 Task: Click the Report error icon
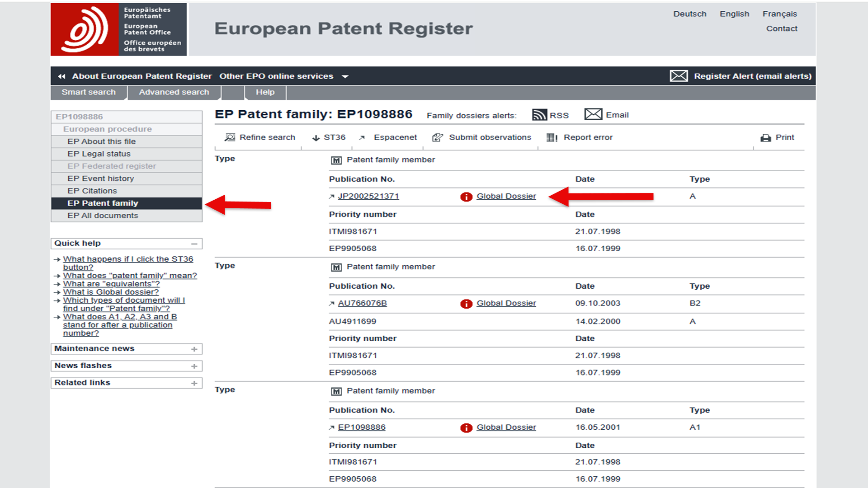click(x=552, y=137)
